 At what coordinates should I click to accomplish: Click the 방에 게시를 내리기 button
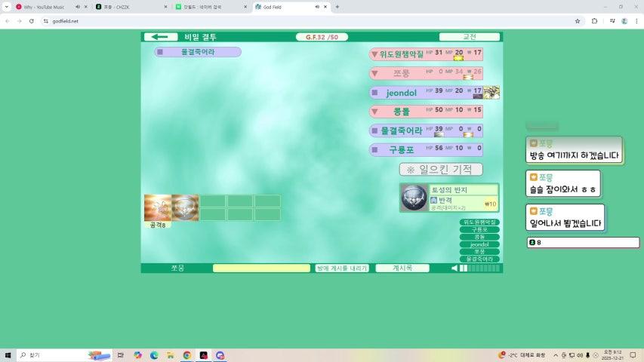(342, 268)
